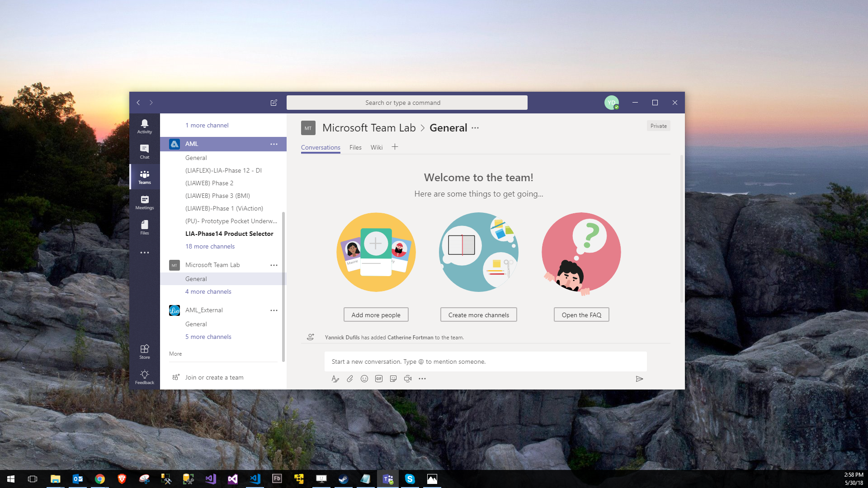Image resolution: width=868 pixels, height=488 pixels.
Task: Click compose new message icon
Action: 274,102
